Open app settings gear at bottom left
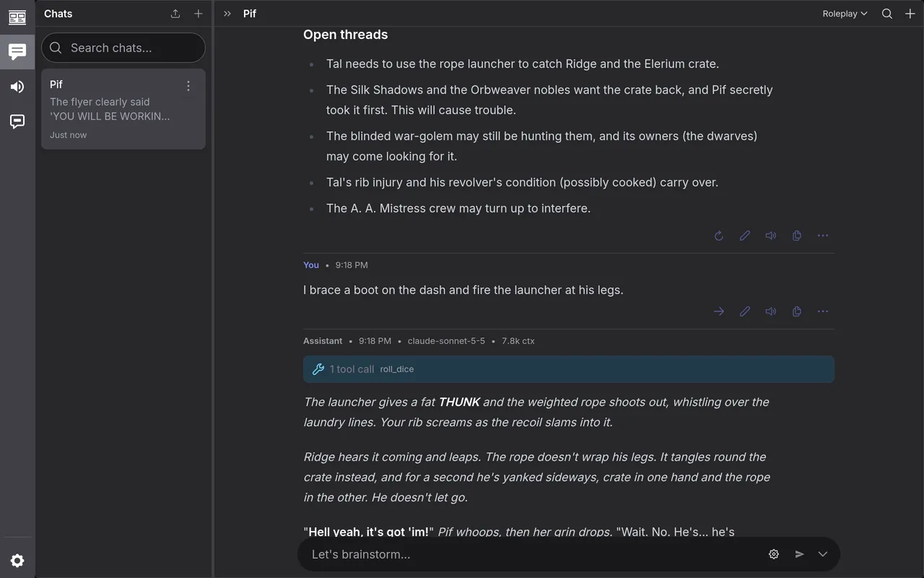 17,561
